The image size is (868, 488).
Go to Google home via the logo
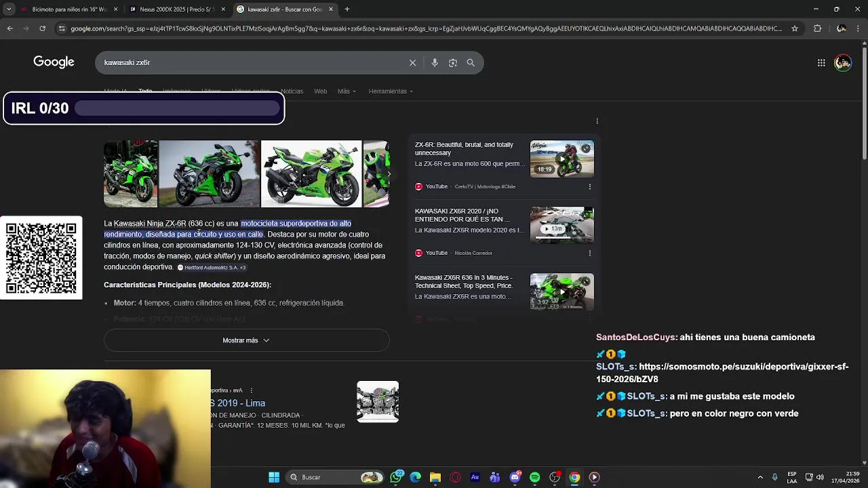(x=54, y=62)
